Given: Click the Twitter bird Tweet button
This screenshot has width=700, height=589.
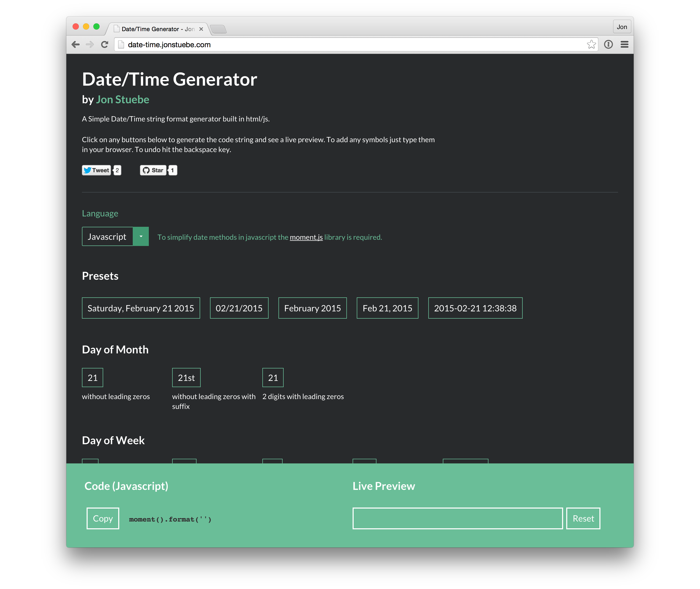Looking at the screenshot, I should click(96, 170).
